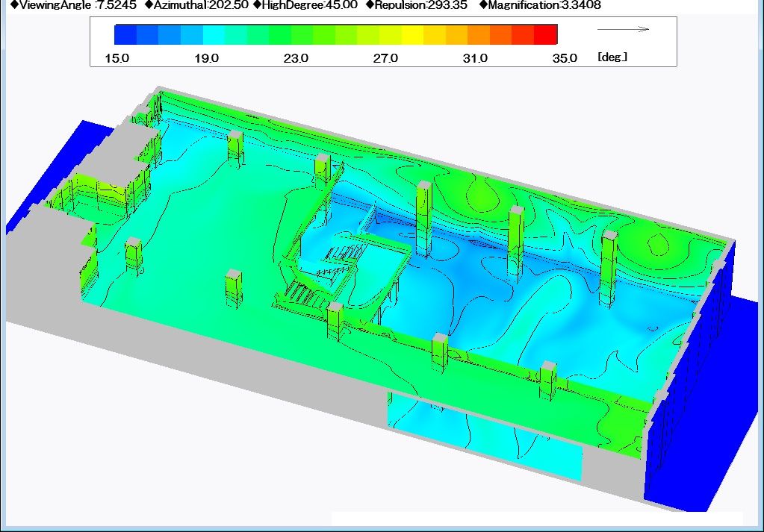The width and height of the screenshot is (764, 532).
Task: Click the reference vector arrow in the legend
Action: click(623, 29)
